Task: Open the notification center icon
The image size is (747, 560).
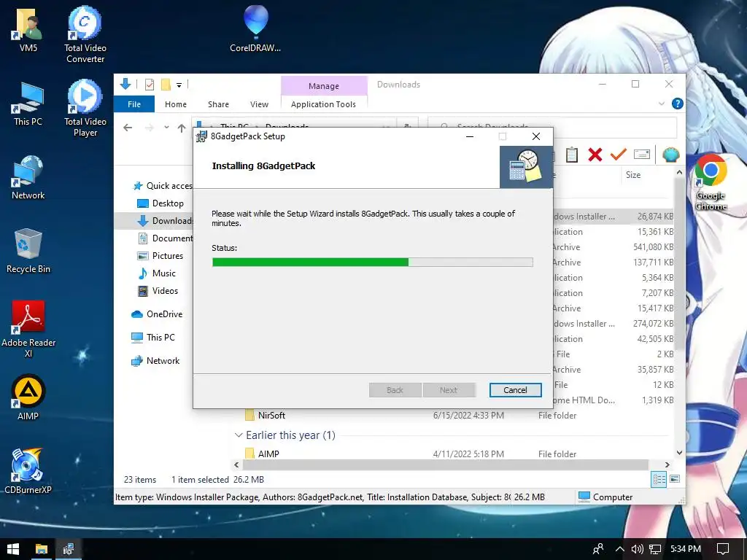Action: click(723, 549)
